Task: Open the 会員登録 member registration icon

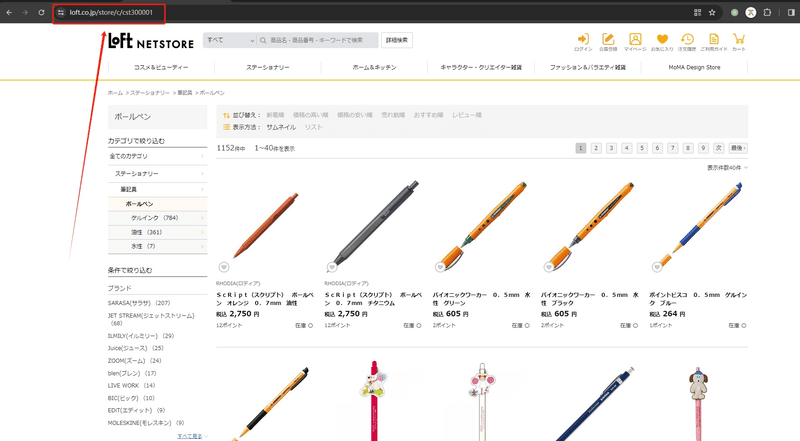Action: pos(608,42)
